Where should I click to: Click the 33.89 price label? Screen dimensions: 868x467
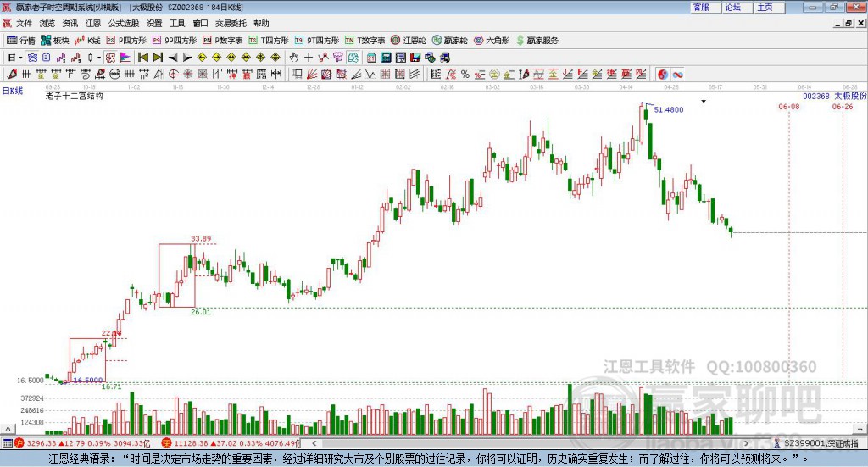click(201, 238)
